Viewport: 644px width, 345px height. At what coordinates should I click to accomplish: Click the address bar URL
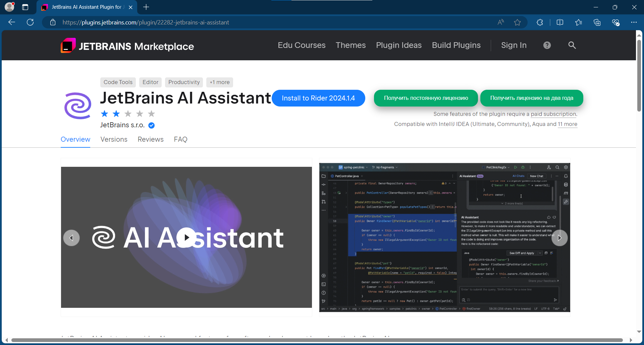[x=146, y=22]
